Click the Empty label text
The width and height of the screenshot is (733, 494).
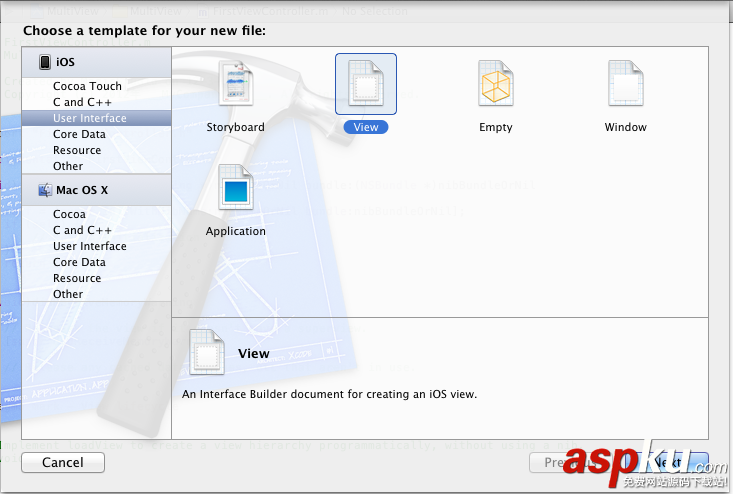tap(496, 127)
